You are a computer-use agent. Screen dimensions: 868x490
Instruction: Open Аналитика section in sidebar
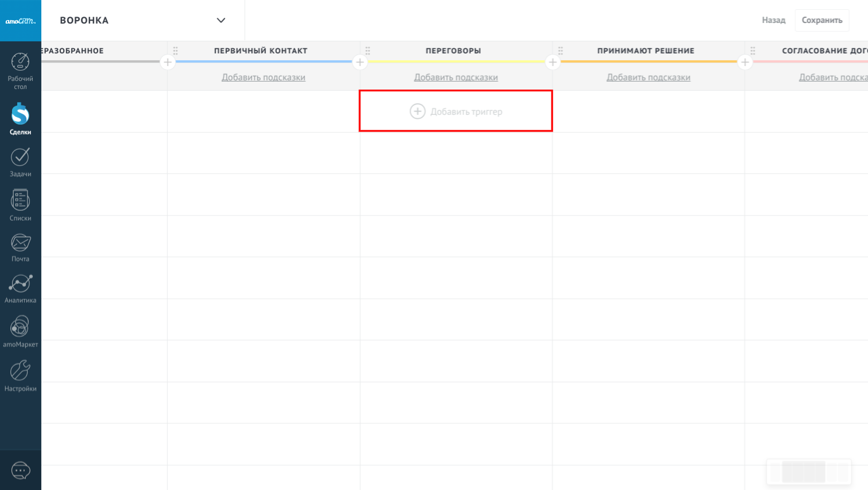(21, 288)
